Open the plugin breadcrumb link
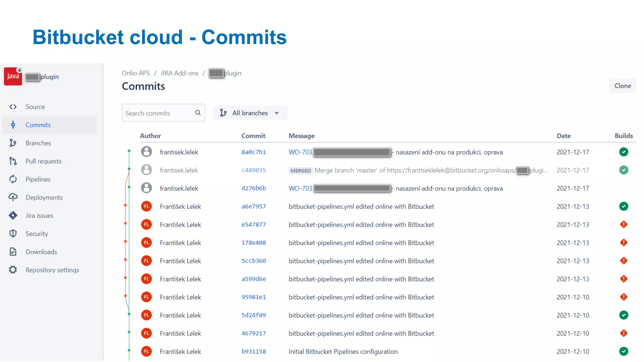The height and width of the screenshot is (362, 644). [x=225, y=73]
